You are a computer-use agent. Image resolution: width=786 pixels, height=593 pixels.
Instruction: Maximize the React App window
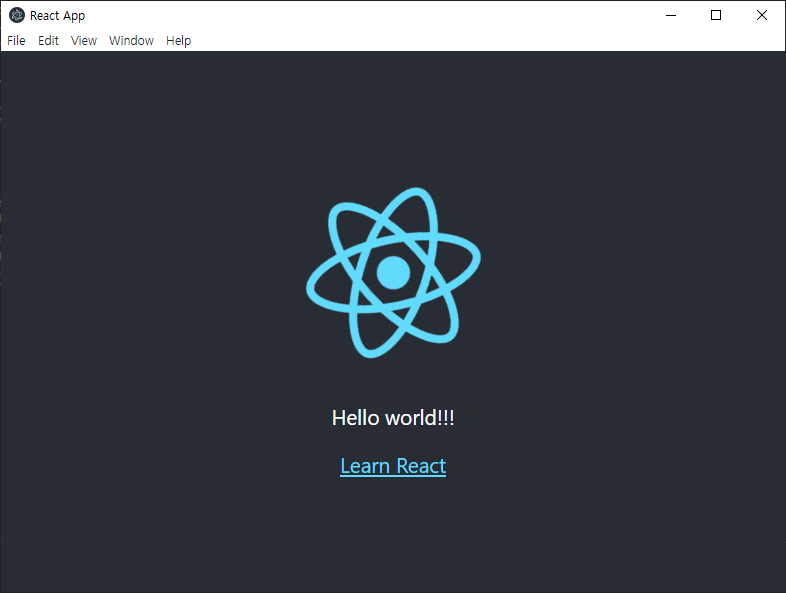716,16
